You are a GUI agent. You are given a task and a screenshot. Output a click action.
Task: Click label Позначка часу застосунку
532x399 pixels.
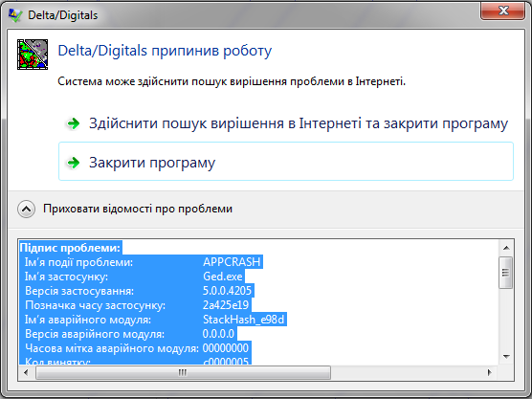point(95,305)
